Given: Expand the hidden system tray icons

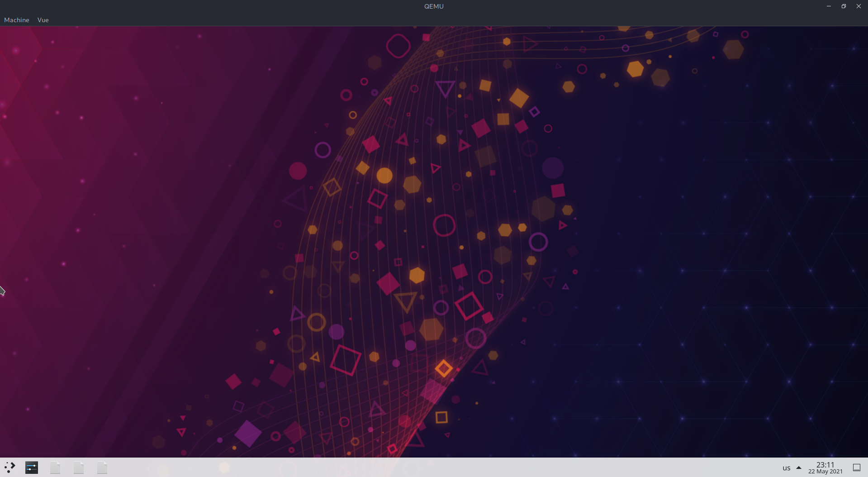Looking at the screenshot, I should click(799, 468).
